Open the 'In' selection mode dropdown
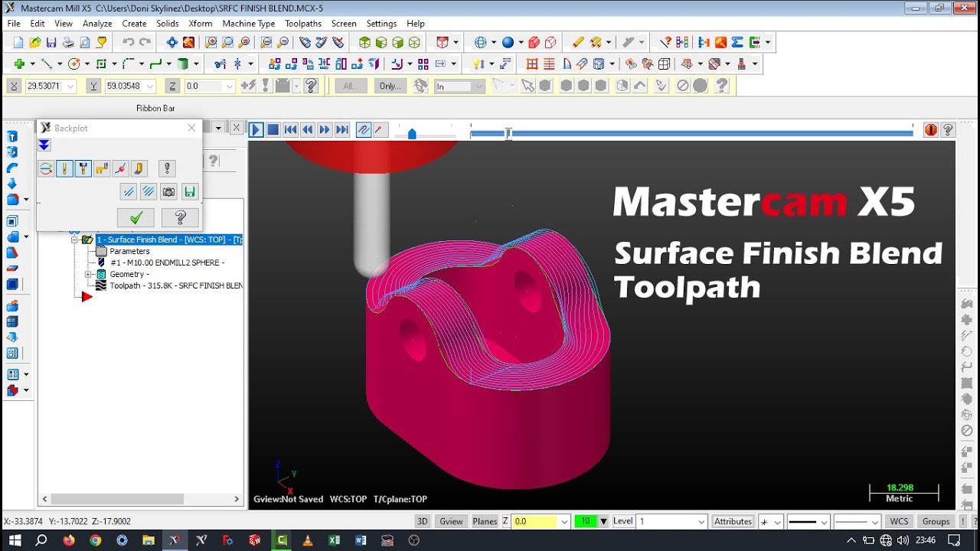This screenshot has height=551, width=980. click(x=479, y=86)
